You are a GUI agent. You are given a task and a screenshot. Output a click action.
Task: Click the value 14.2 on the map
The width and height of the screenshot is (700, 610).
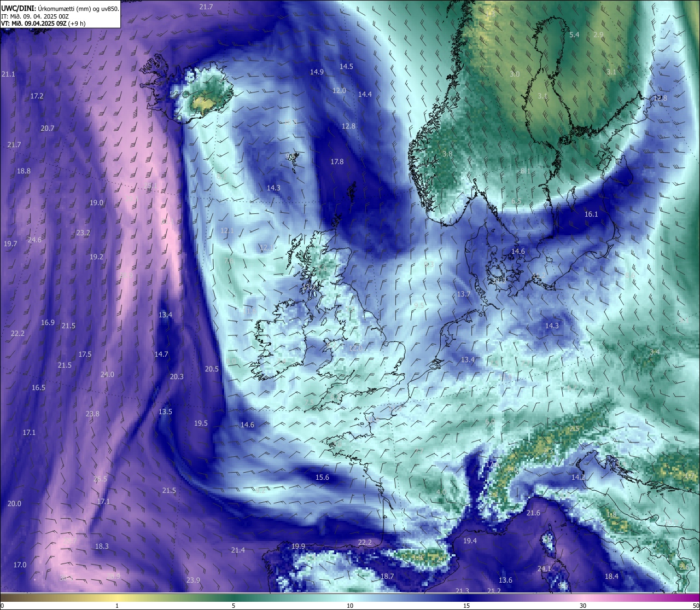pos(578,477)
